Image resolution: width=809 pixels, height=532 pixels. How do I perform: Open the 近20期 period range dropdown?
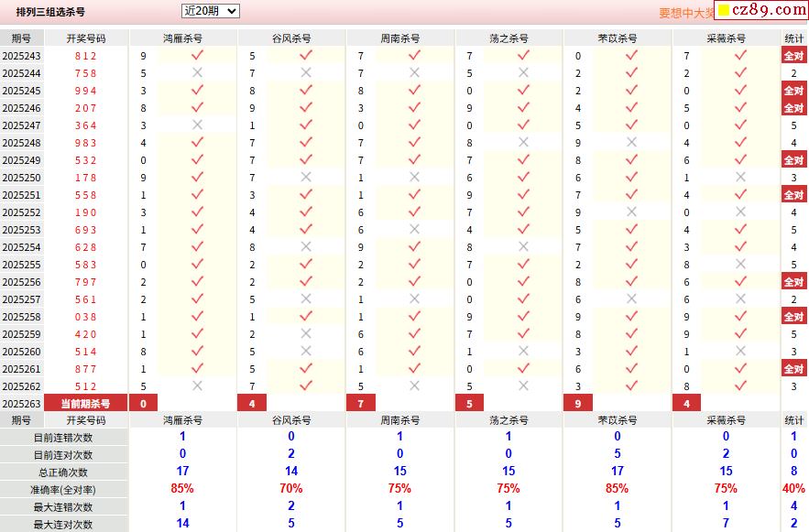(210, 11)
